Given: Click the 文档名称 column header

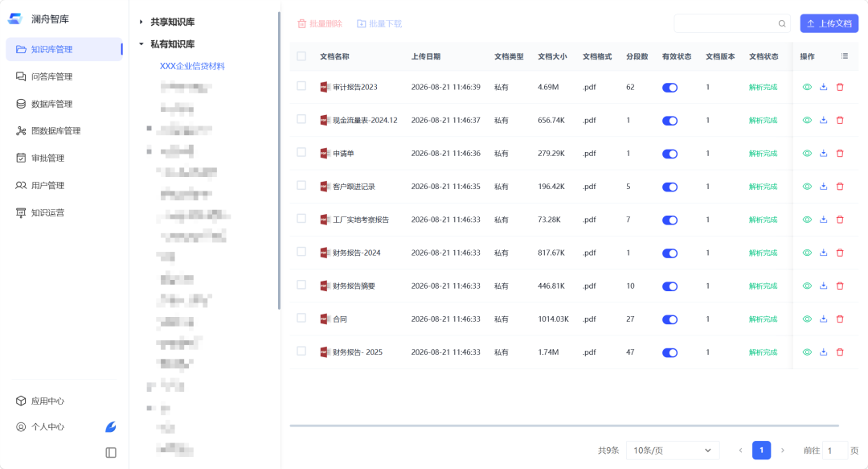Looking at the screenshot, I should coord(334,56).
